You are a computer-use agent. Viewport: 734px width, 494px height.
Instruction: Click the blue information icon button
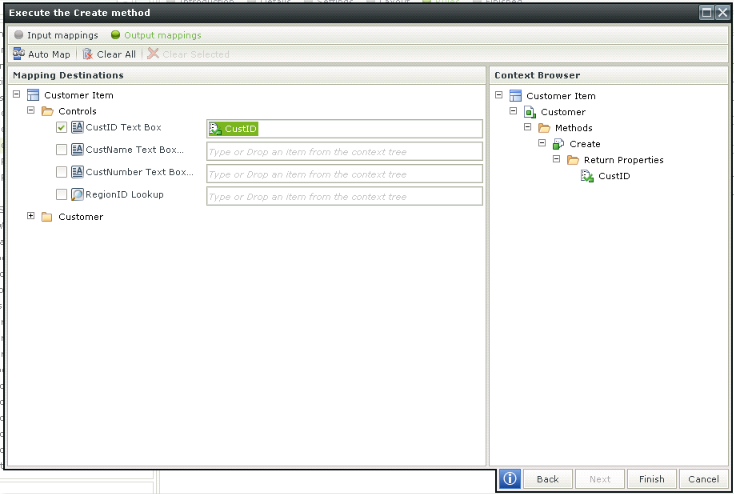510,479
